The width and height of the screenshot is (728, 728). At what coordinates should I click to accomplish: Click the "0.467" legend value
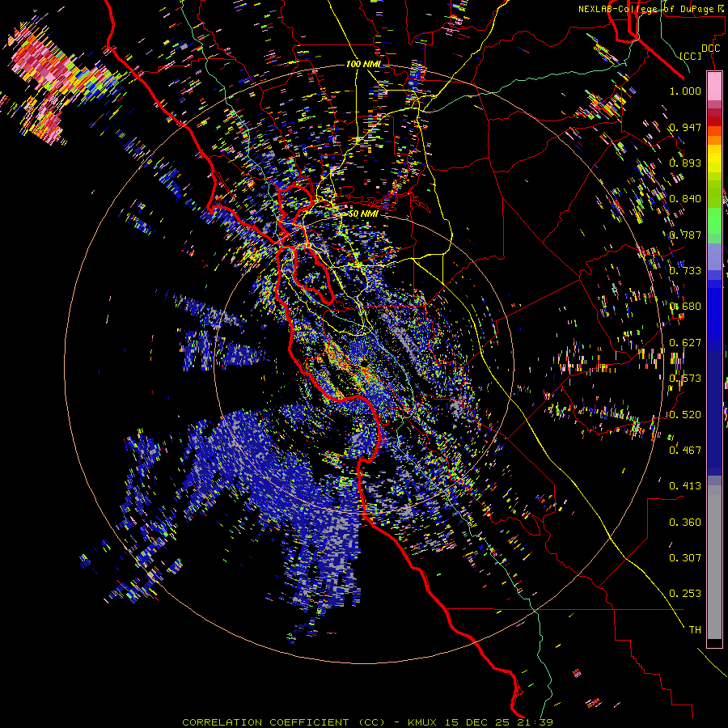coord(685,450)
